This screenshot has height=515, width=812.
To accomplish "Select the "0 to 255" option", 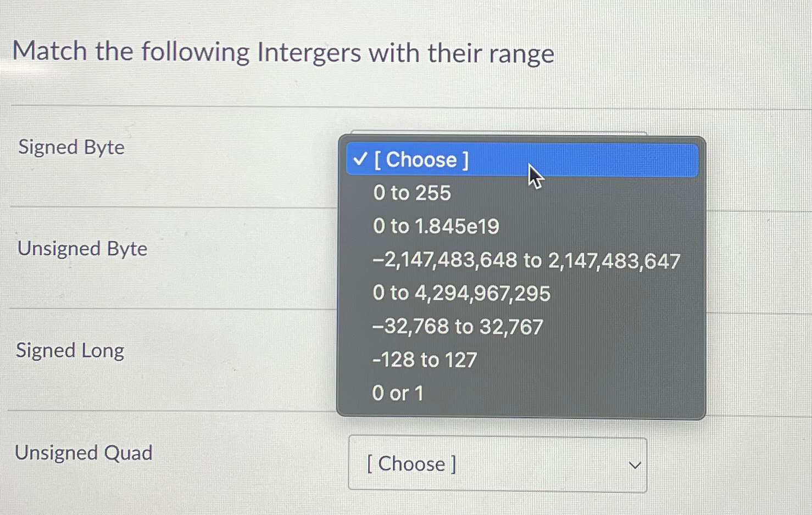I will tap(411, 193).
